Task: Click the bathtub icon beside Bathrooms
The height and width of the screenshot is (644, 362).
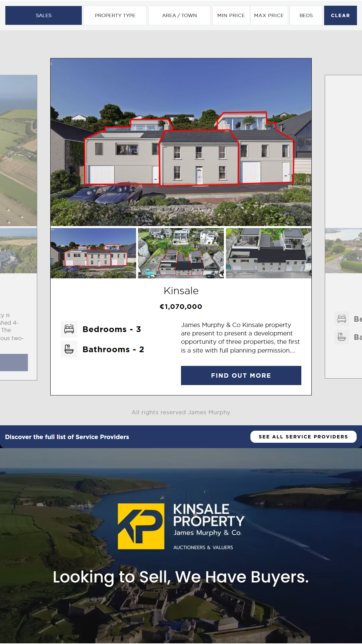Action: (x=69, y=349)
